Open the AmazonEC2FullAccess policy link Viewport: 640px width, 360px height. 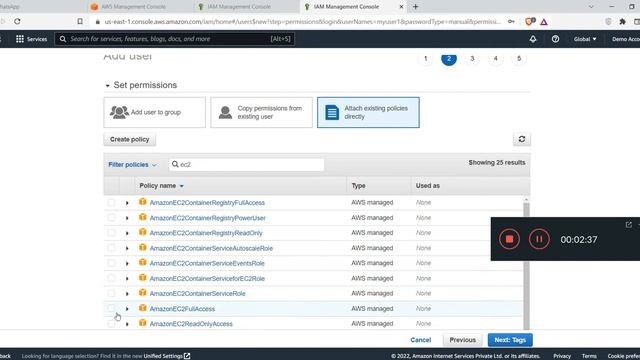click(x=182, y=309)
